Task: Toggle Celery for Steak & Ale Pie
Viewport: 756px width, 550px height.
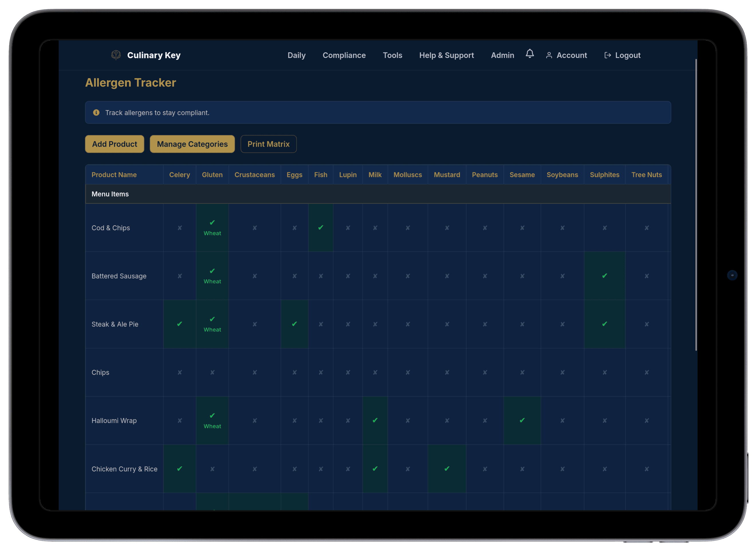Action: click(x=180, y=324)
